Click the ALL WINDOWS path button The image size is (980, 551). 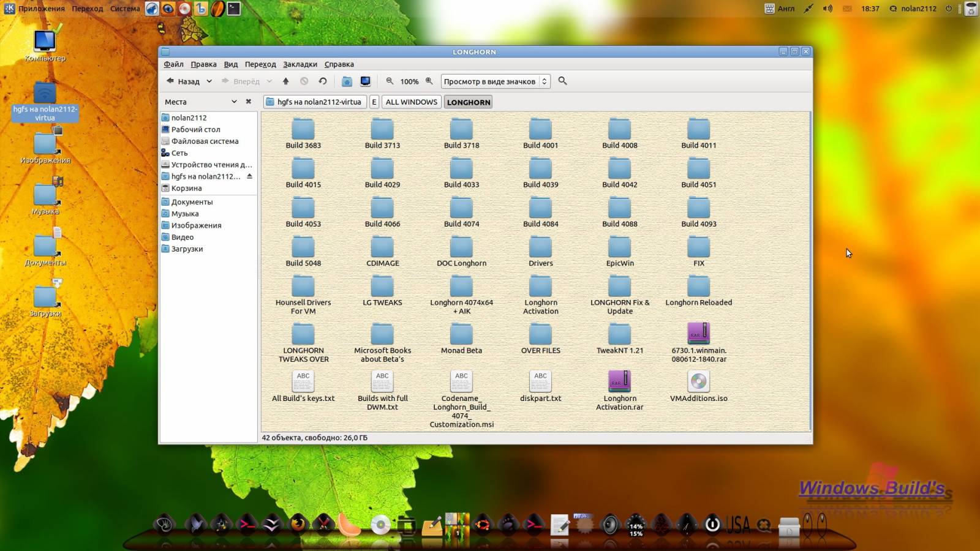point(412,102)
